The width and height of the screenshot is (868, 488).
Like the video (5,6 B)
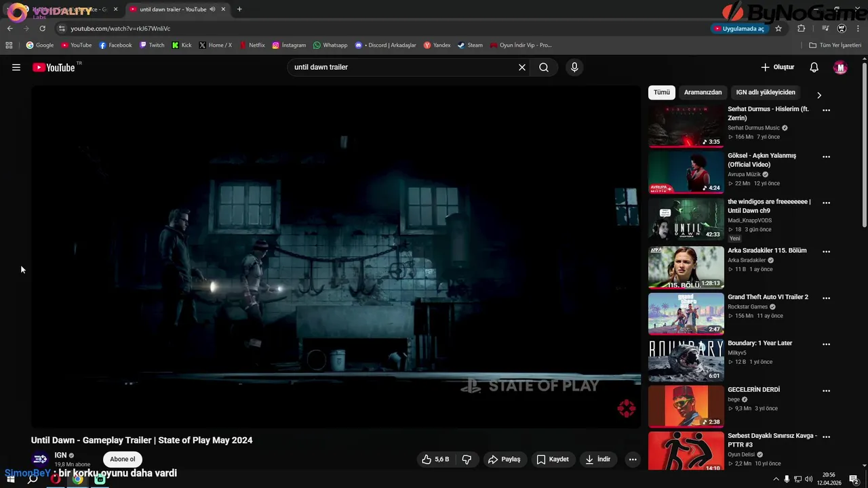click(435, 459)
